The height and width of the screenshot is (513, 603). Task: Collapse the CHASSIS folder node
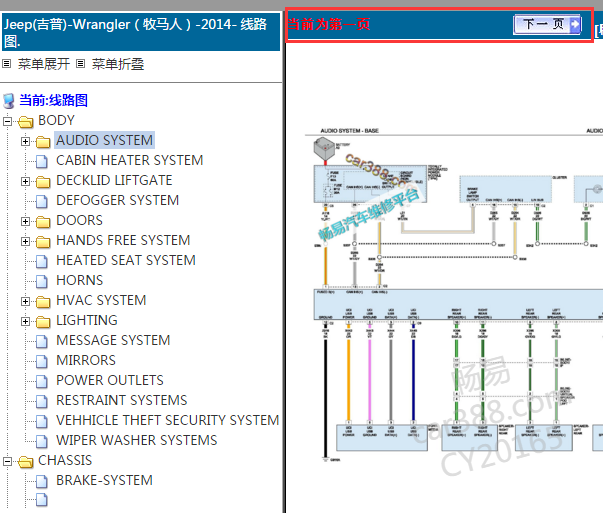pos(7,461)
